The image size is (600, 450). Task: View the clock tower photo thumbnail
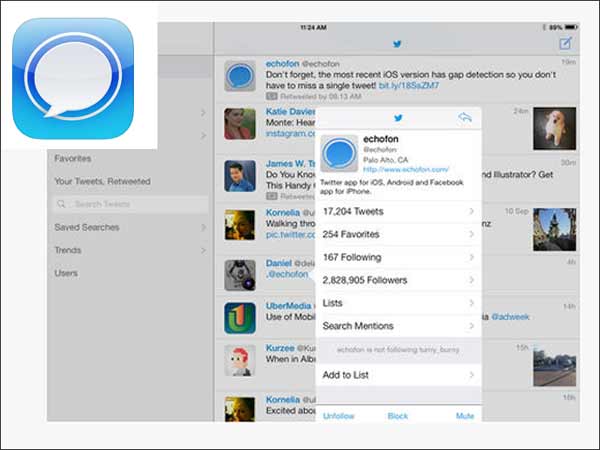pos(554,230)
